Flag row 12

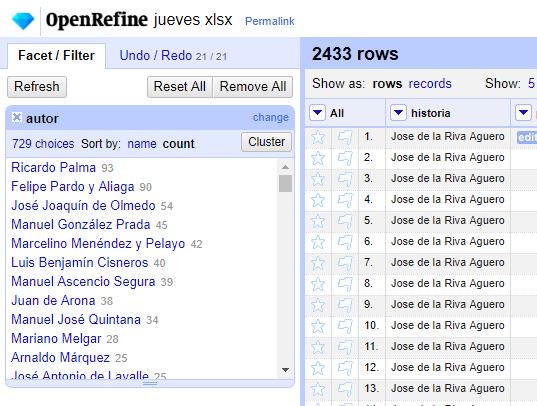click(x=345, y=368)
